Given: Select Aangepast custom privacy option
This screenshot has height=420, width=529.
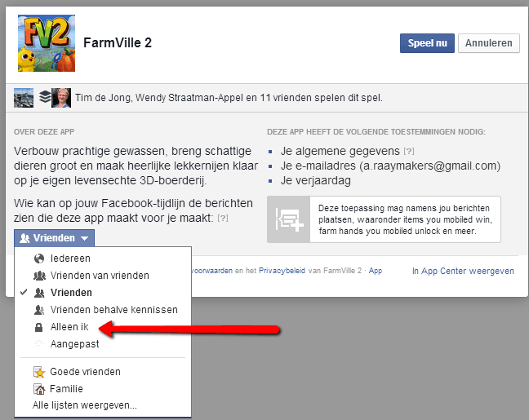Looking at the screenshot, I should [103, 344].
